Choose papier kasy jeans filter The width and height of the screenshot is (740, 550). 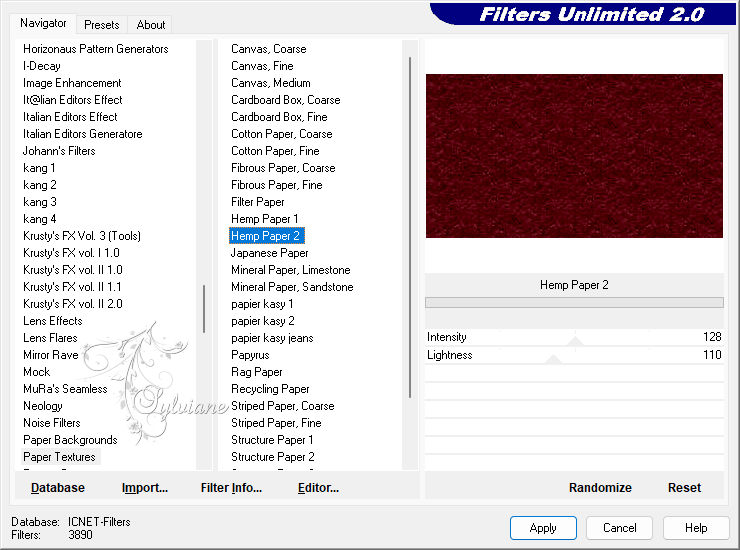[x=272, y=338]
